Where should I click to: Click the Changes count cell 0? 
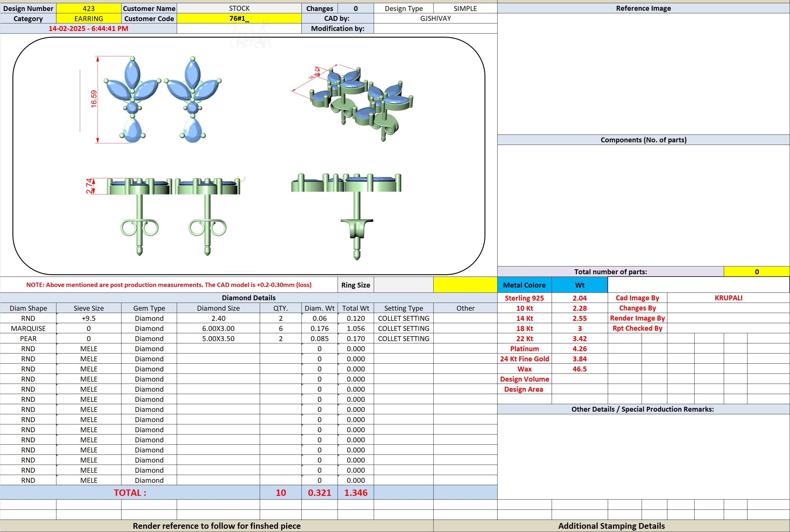click(356, 8)
